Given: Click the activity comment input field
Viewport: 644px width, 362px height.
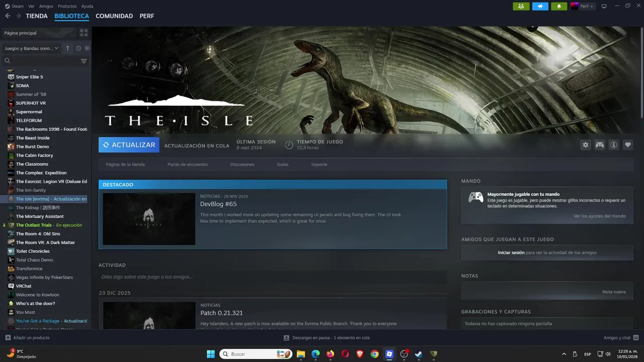Looking at the screenshot, I should pos(273,277).
